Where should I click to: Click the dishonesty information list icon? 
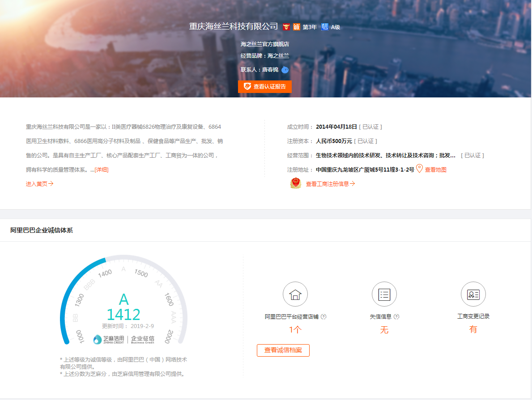click(384, 294)
